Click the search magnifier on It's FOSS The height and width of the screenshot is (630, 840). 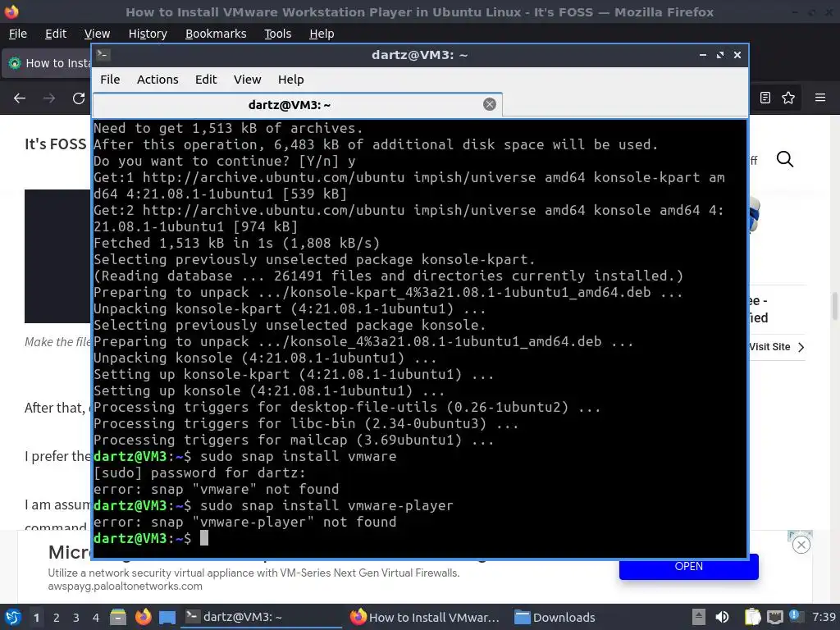785,159
